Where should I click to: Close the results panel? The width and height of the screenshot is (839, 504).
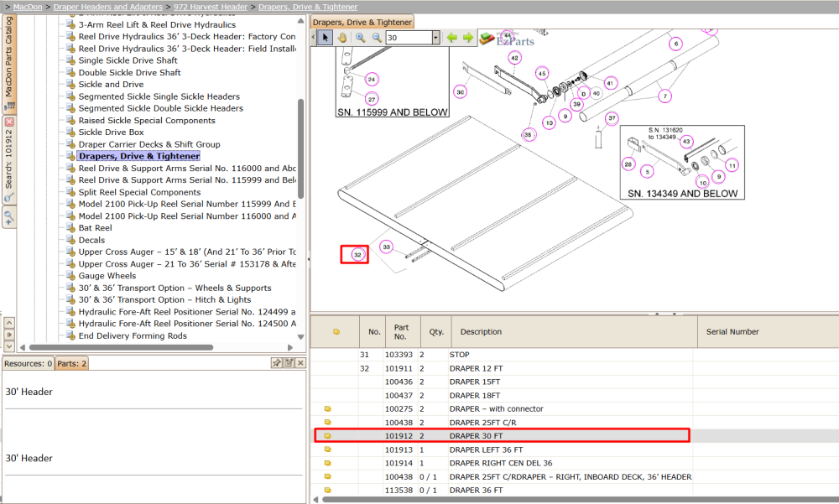click(x=300, y=363)
